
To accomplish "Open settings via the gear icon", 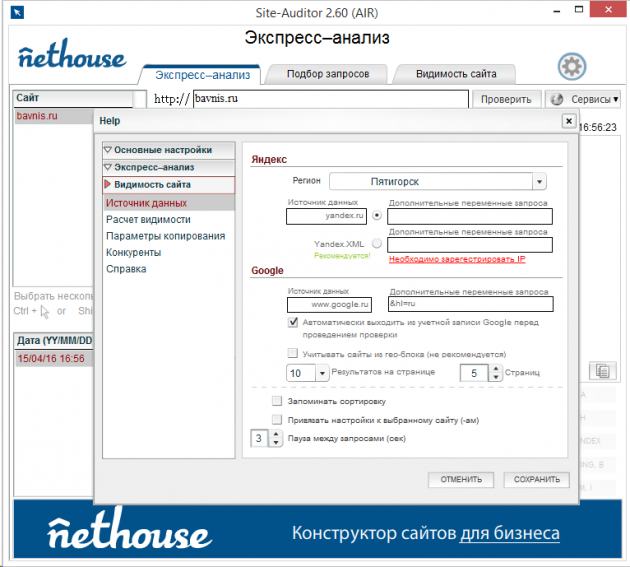I will click(x=572, y=67).
